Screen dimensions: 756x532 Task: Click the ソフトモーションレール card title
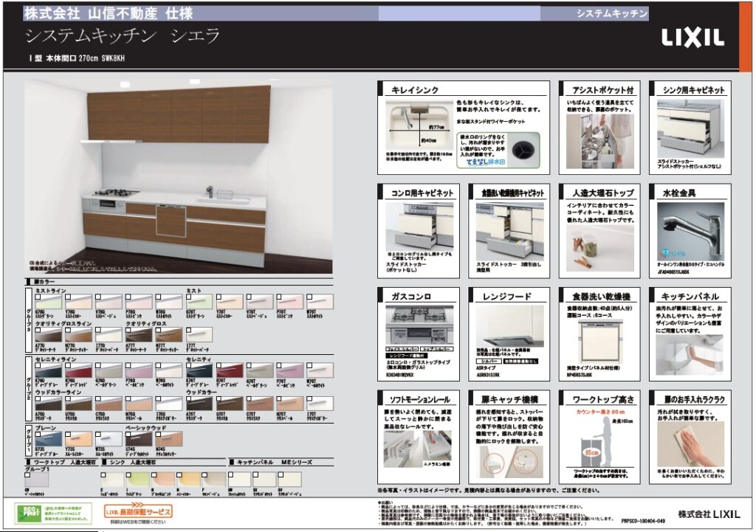coord(419,399)
